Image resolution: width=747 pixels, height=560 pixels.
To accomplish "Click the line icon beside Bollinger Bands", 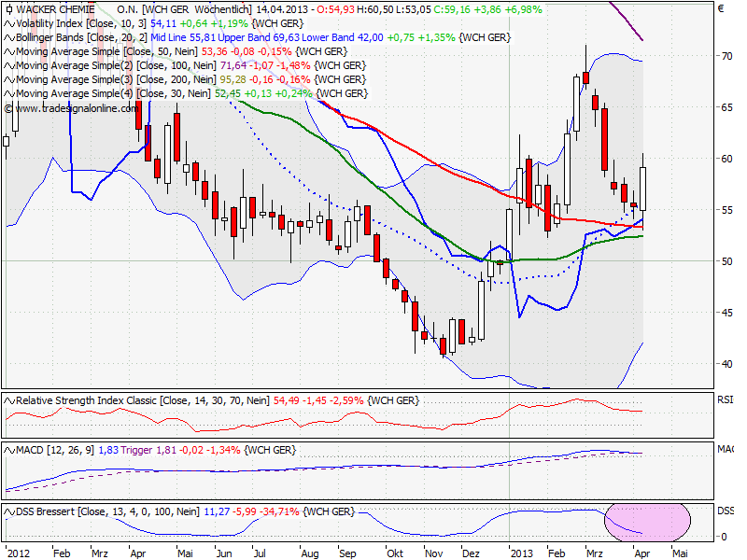I will [x=9, y=37].
